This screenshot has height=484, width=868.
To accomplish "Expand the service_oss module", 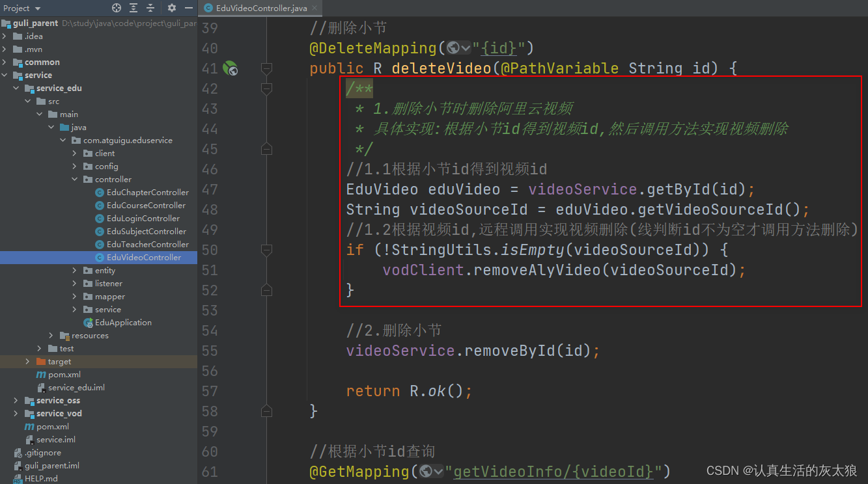I will (x=16, y=400).
